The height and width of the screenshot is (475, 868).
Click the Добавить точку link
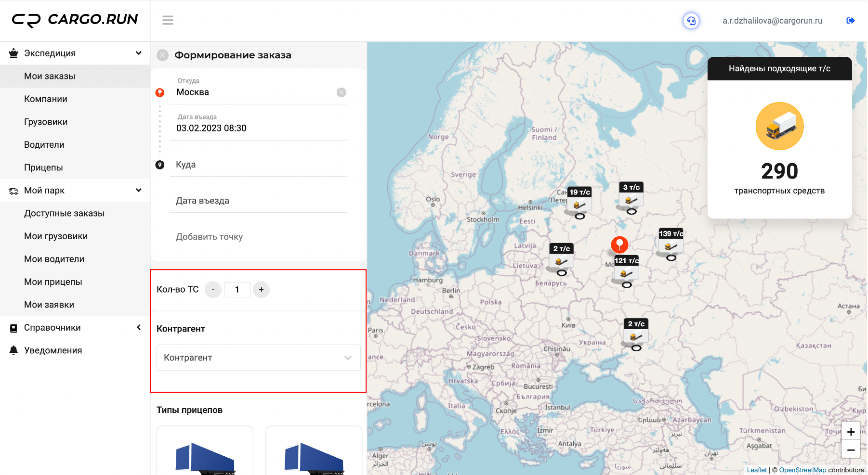(209, 237)
